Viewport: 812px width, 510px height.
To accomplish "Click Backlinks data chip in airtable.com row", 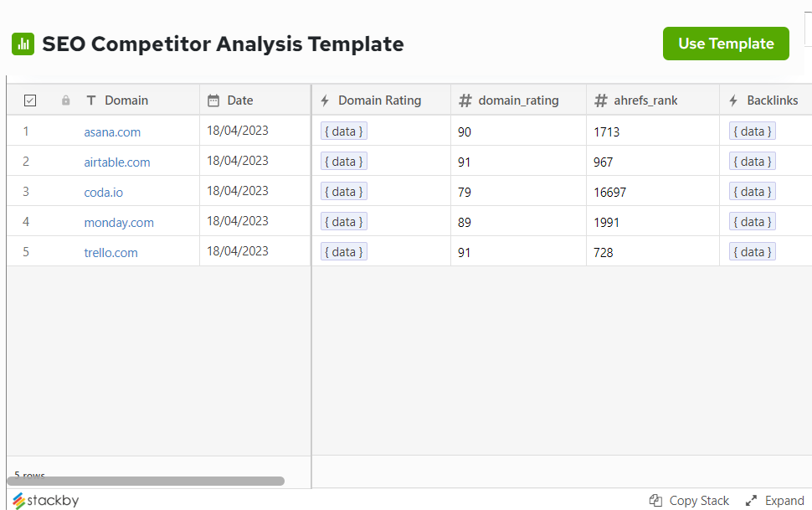I will (x=753, y=161).
